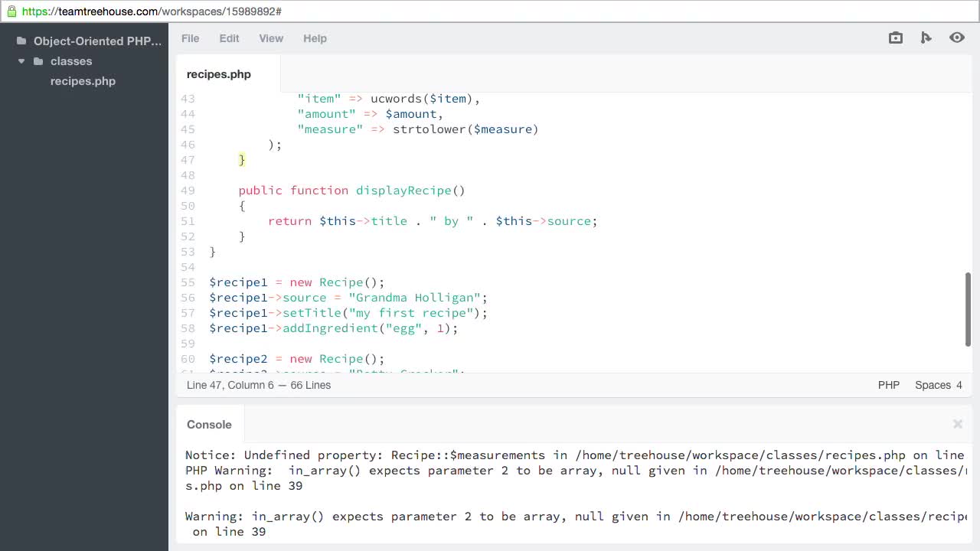Close the Console panel
This screenshot has width=980, height=551.
(x=957, y=424)
